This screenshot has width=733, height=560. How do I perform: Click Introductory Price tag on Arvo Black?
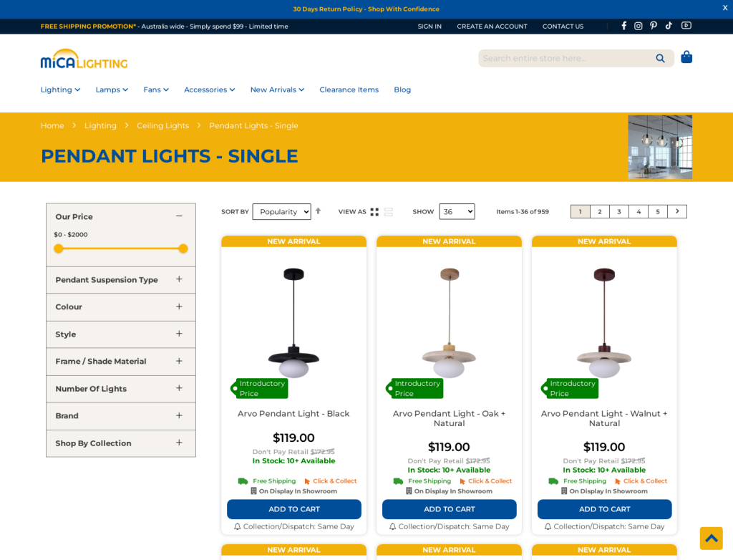pyautogui.click(x=259, y=388)
